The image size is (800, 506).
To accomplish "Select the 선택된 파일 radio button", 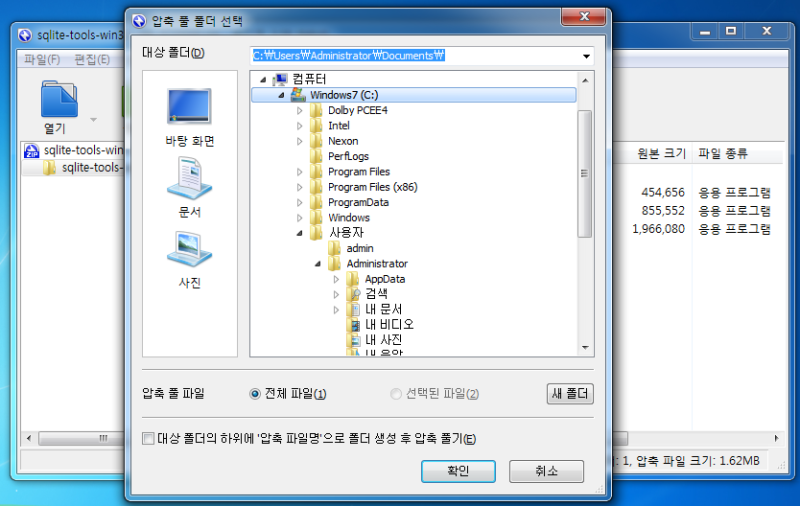I will point(395,394).
